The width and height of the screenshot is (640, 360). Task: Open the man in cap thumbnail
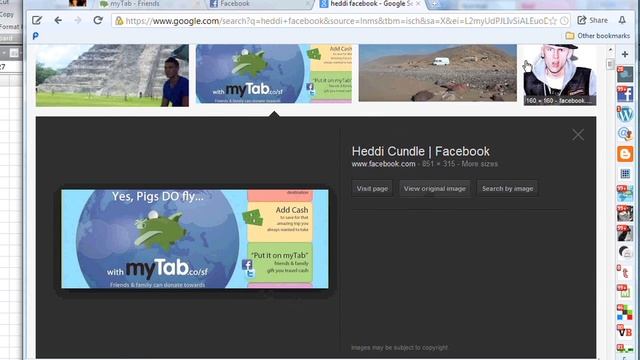pos(560,75)
